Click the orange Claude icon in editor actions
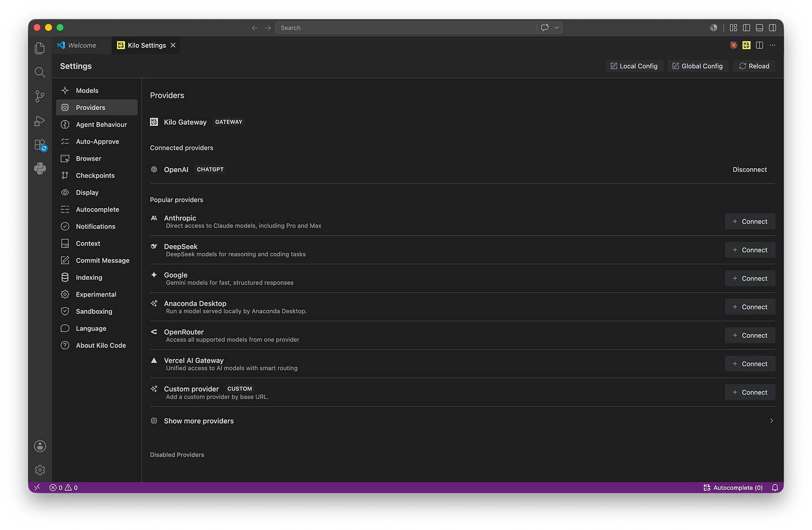Viewport: 812px width, 530px height. (733, 45)
